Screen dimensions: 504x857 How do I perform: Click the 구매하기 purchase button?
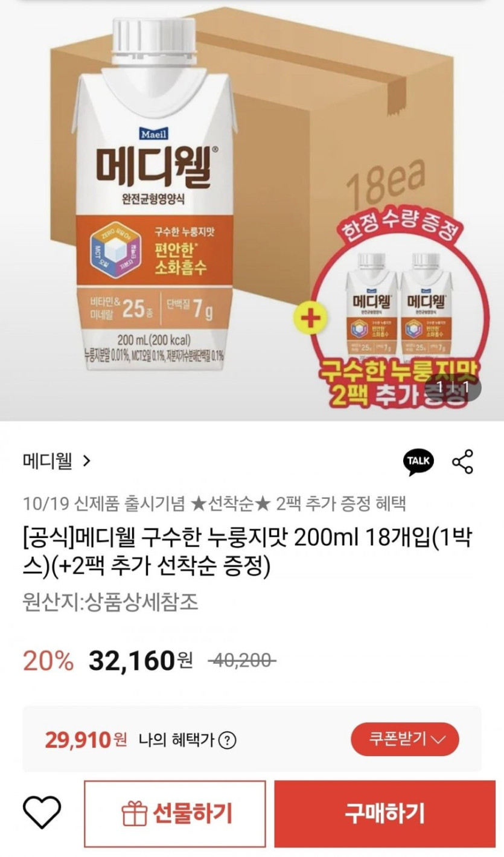(384, 814)
